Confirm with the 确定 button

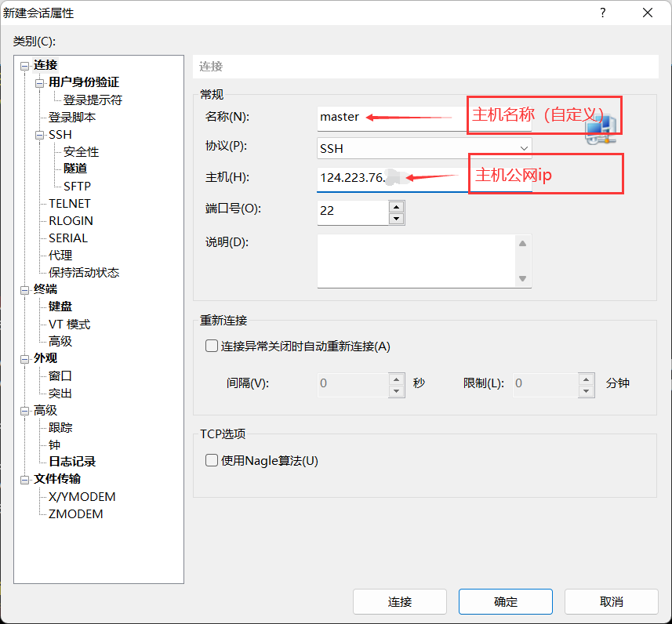505,602
